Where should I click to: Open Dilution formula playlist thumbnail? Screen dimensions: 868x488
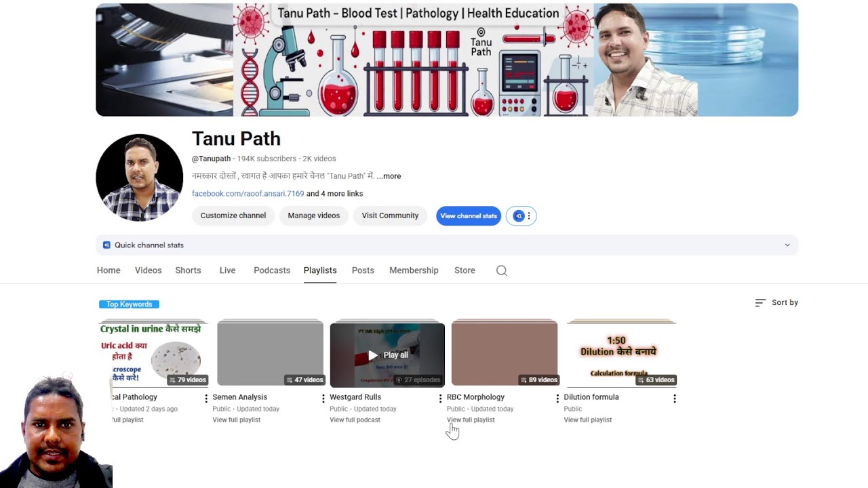pyautogui.click(x=622, y=354)
